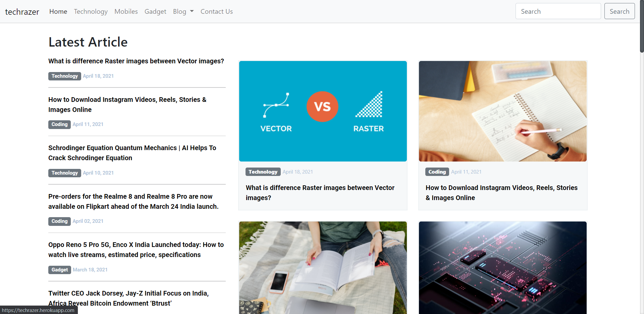Expand the Blog dropdown menu
This screenshot has height=314, width=644.
(183, 11)
